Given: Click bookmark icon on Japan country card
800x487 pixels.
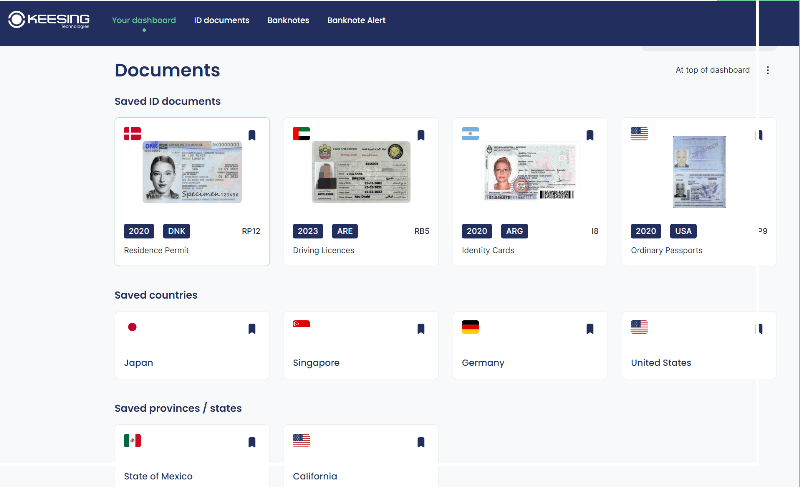Looking at the screenshot, I should (252, 328).
